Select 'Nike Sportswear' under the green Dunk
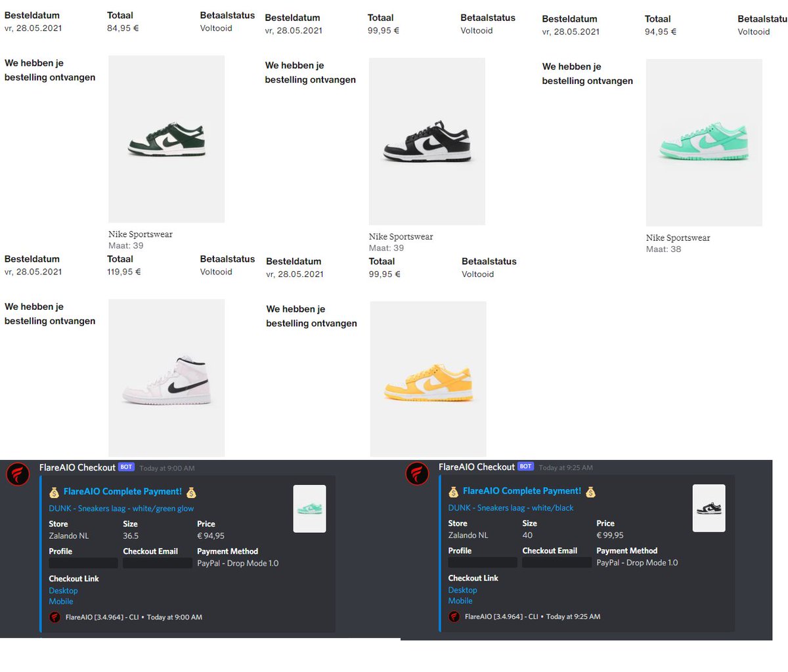788x672 pixels. coord(141,234)
